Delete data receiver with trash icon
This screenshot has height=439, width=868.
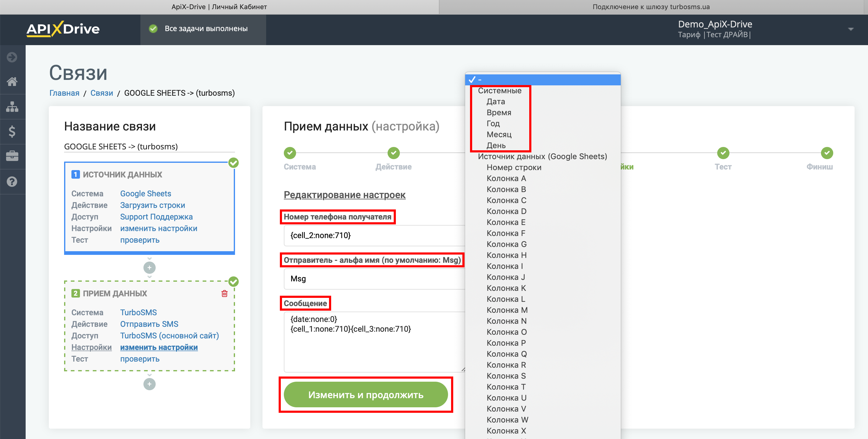[x=224, y=294]
